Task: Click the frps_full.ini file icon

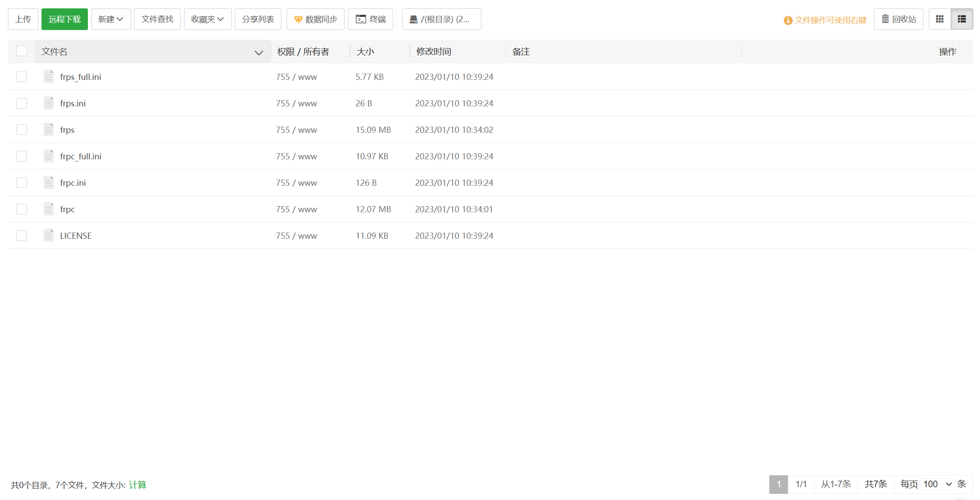Action: (49, 77)
